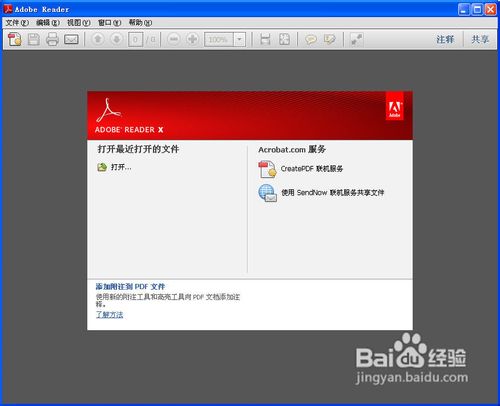This screenshot has width=500, height=406.
Task: Choose the sticky note comment tool
Action: (311, 39)
